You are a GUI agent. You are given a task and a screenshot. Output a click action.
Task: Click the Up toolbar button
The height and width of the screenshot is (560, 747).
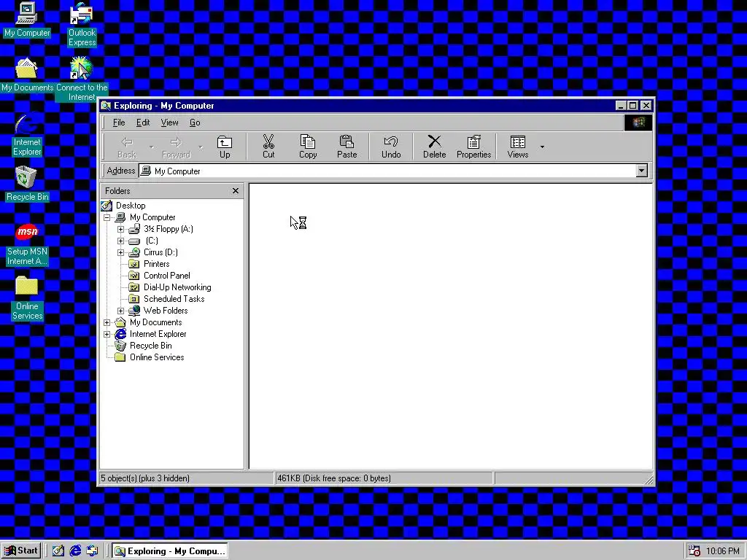tap(225, 147)
